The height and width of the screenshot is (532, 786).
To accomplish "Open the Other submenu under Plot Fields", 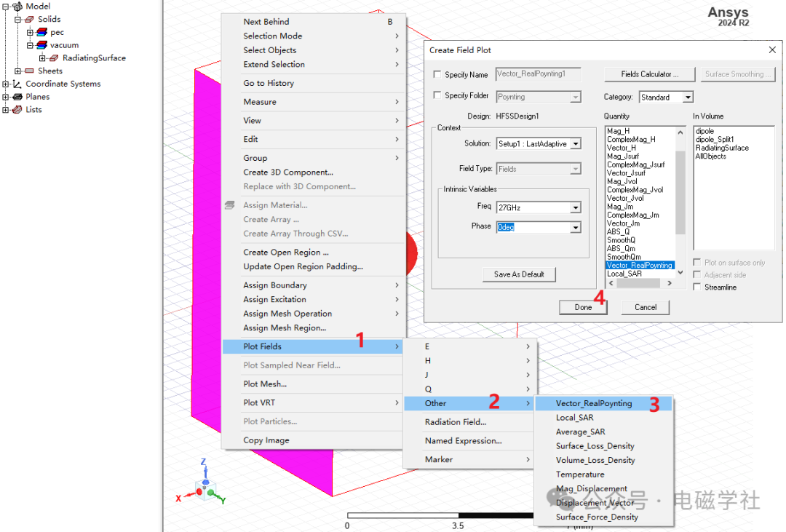I will click(469, 403).
